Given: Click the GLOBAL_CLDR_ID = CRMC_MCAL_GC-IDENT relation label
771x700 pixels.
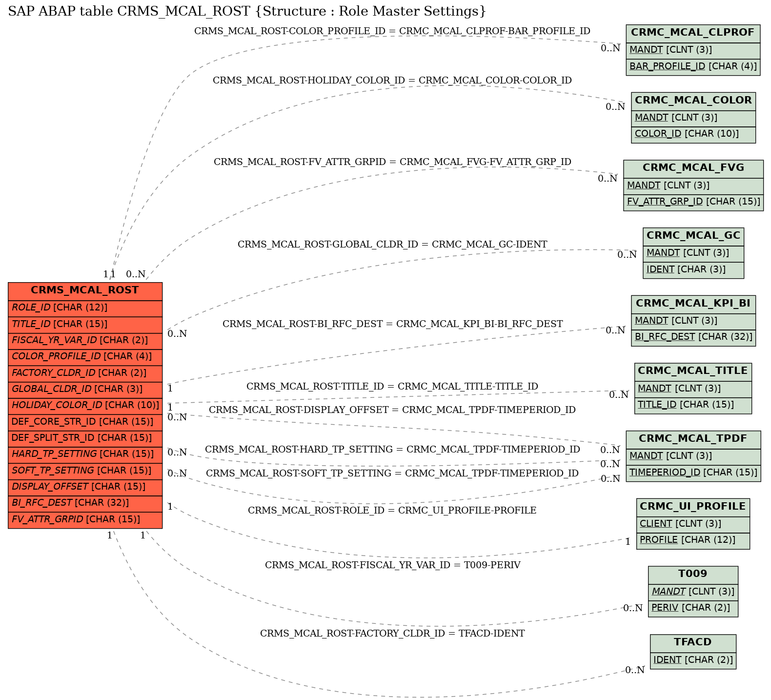Looking at the screenshot, I should 392,245.
